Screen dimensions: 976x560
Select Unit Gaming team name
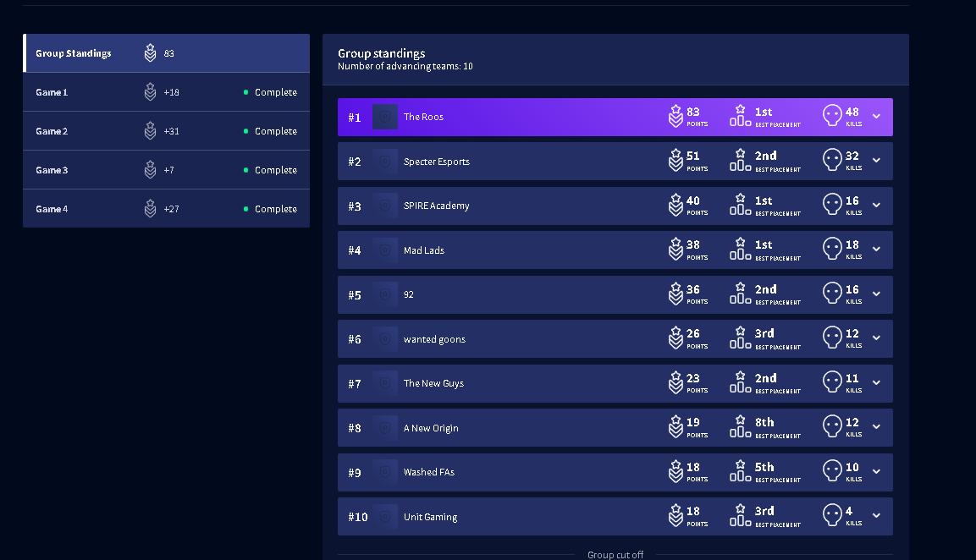[x=430, y=517]
